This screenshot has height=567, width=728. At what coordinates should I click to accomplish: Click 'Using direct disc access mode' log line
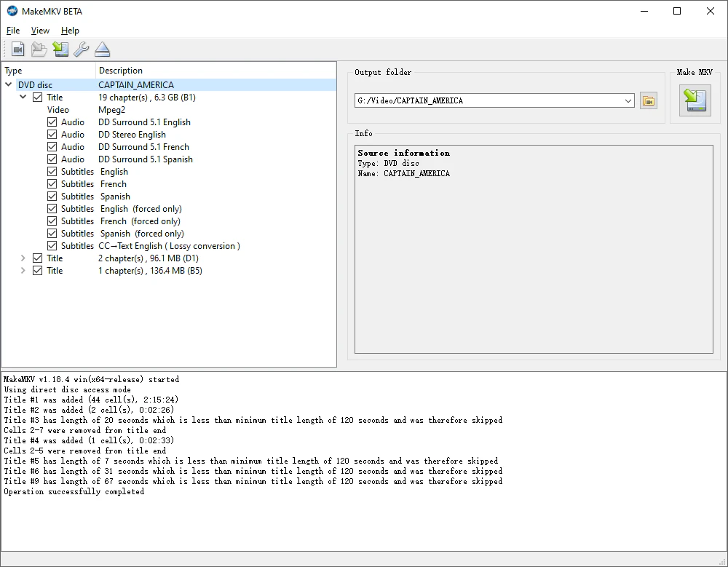tap(67, 389)
